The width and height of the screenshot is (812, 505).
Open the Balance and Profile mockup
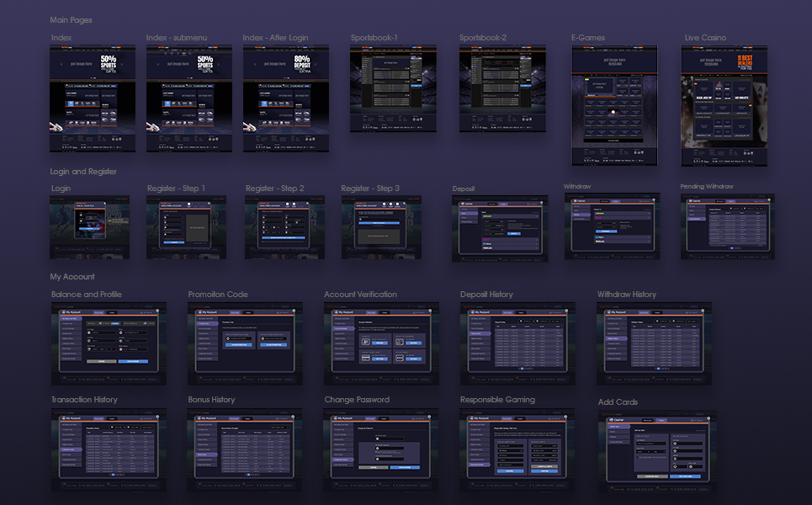(x=109, y=338)
